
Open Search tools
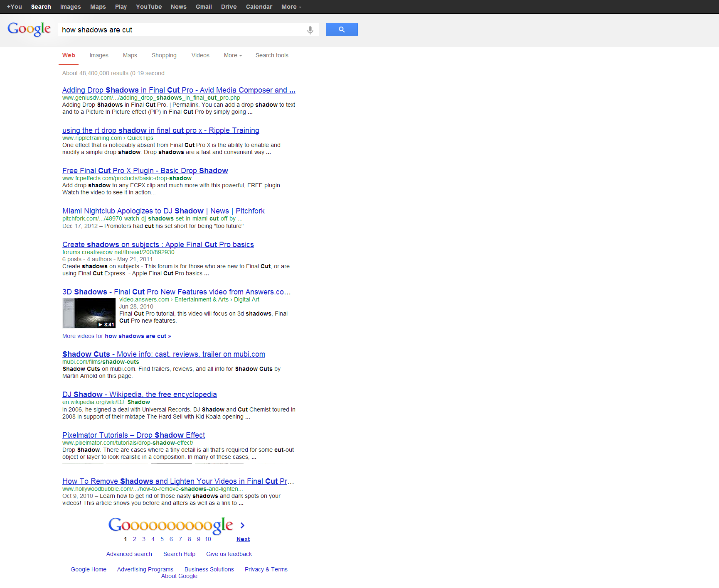pyautogui.click(x=272, y=55)
